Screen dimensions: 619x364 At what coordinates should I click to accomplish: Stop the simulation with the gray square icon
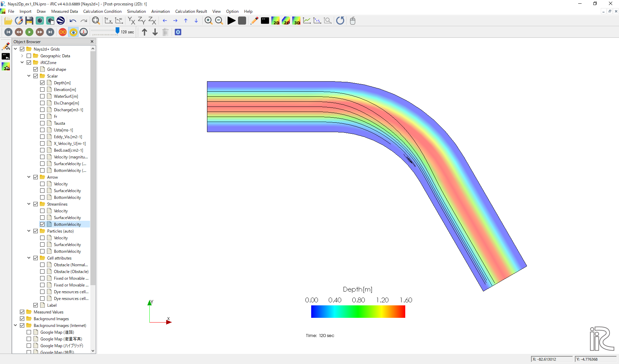pos(242,21)
